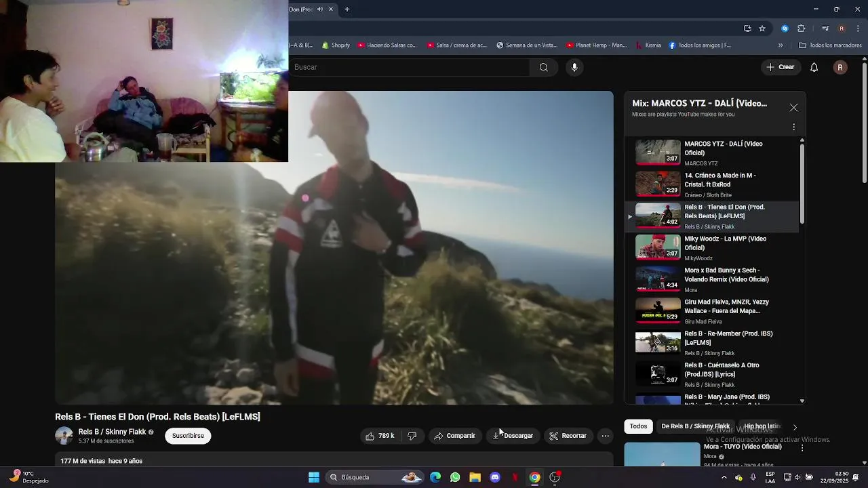
Task: Select the Hip hop latino filter chip
Action: 762,426
